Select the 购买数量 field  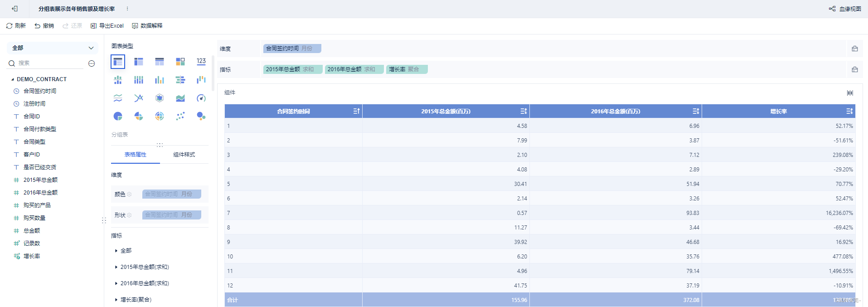click(34, 218)
